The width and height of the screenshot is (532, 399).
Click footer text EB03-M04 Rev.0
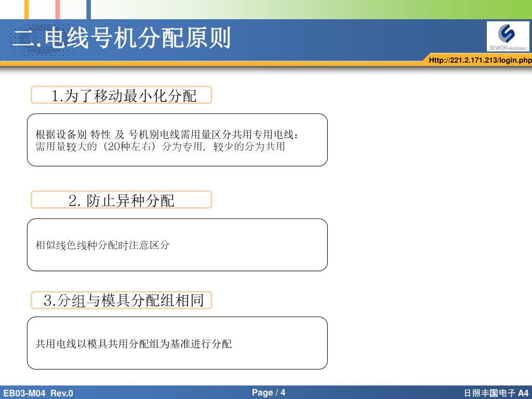click(38, 393)
